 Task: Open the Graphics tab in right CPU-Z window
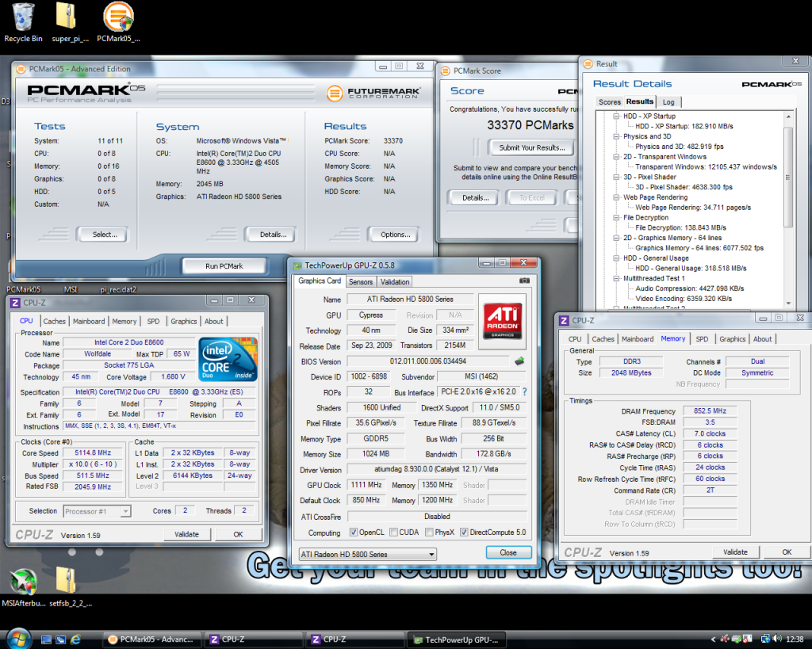pos(732,338)
